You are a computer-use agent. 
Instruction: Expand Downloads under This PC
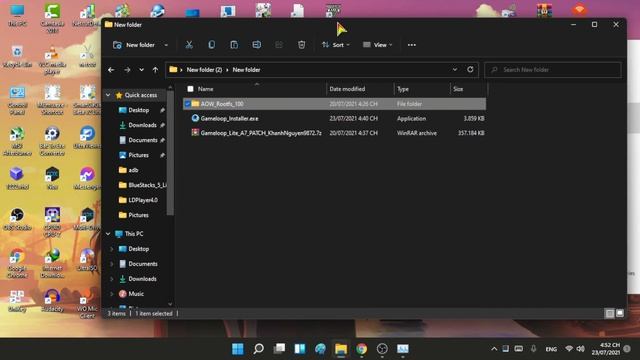(x=111, y=279)
